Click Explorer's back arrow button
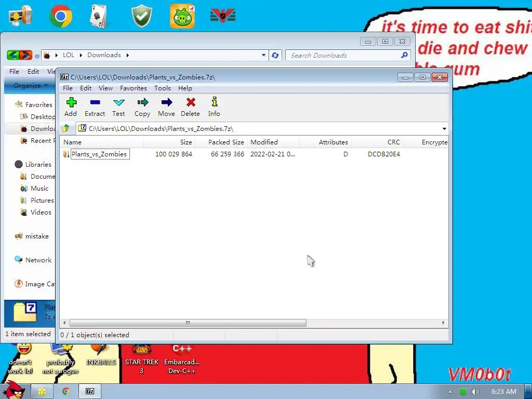Screen dimensions: 532x399 click(x=12, y=55)
